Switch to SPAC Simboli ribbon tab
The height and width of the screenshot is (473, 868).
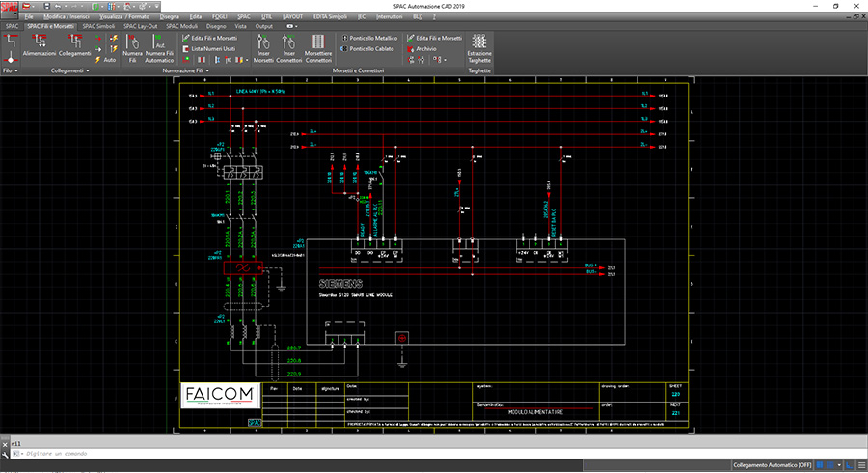pyautogui.click(x=99, y=26)
